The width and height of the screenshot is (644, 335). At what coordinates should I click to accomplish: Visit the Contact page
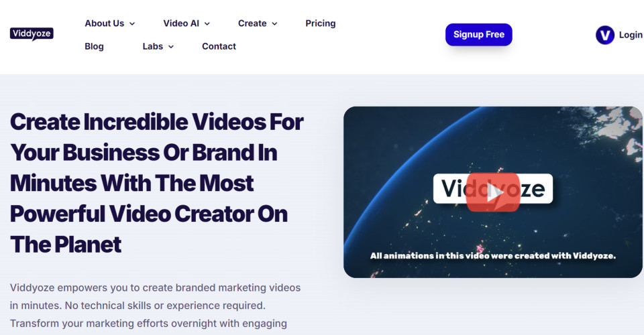(x=219, y=46)
